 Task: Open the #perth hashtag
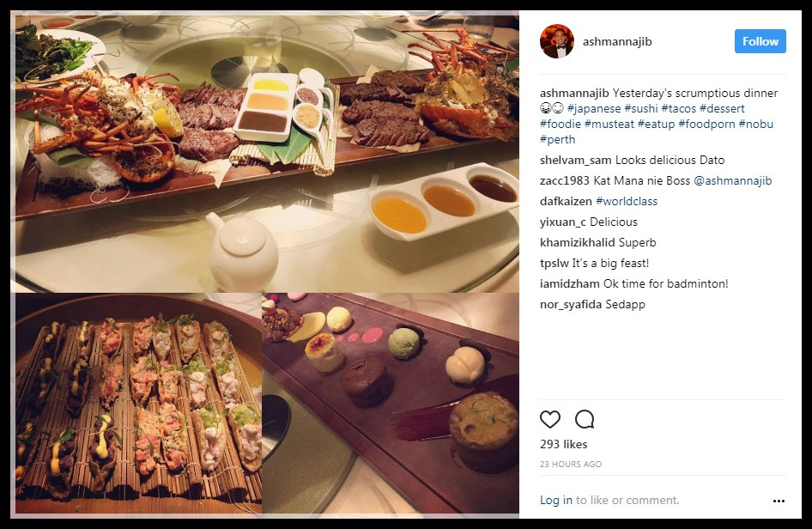557,140
